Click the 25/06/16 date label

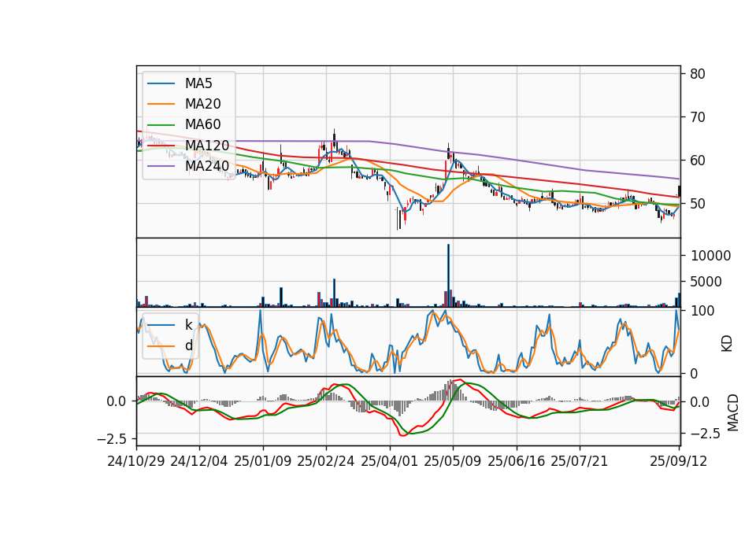pyautogui.click(x=517, y=461)
